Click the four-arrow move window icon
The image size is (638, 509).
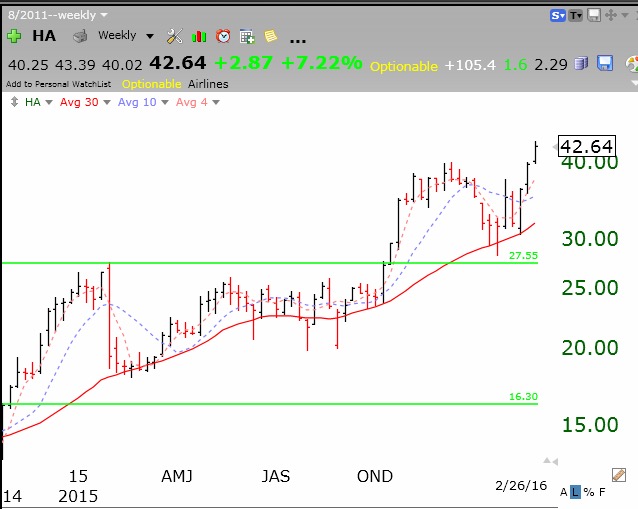611,15
